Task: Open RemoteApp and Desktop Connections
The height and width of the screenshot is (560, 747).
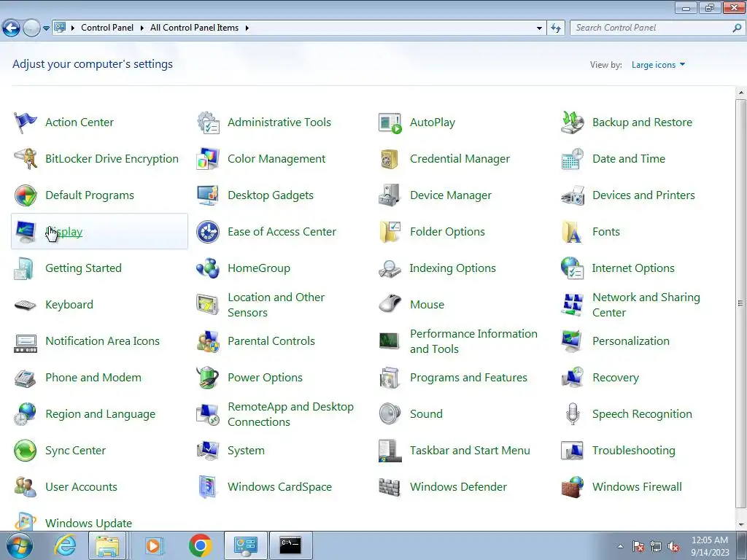Action: [290, 414]
